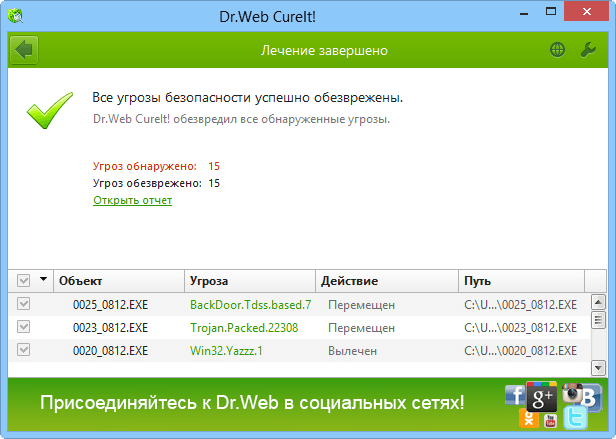Open settings via the wrench icon

(588, 50)
